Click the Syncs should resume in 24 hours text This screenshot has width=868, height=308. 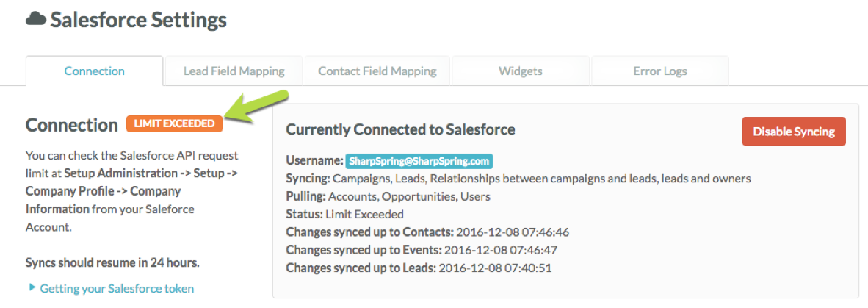coord(112,262)
